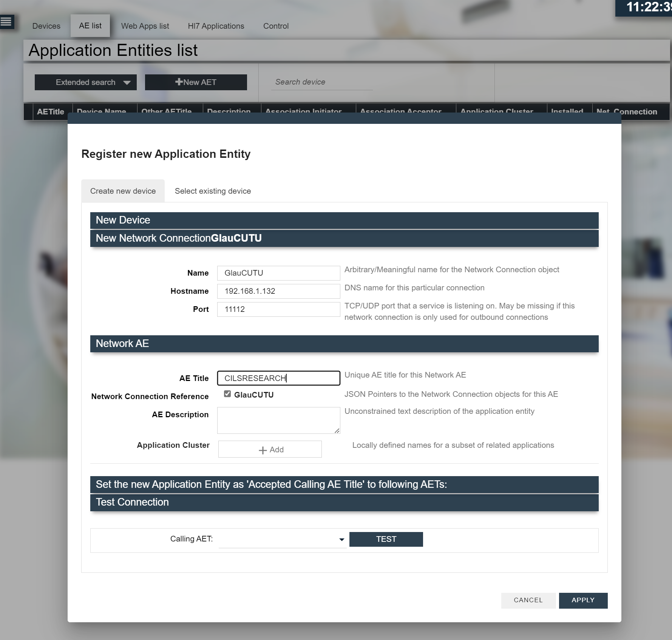Click into the Hostname input field
The height and width of the screenshot is (640, 672).
tap(278, 291)
